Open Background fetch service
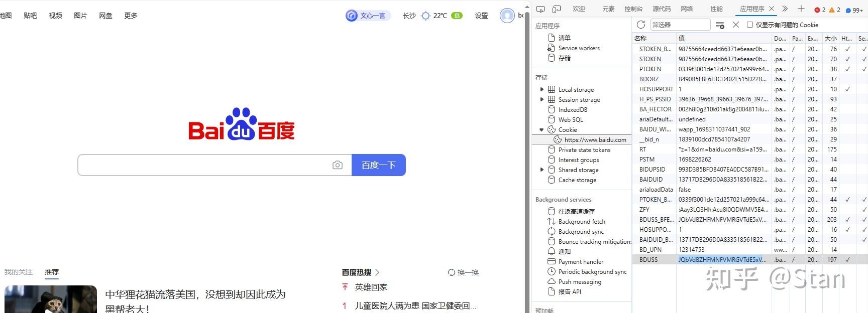The height and width of the screenshot is (313, 868). click(582, 221)
